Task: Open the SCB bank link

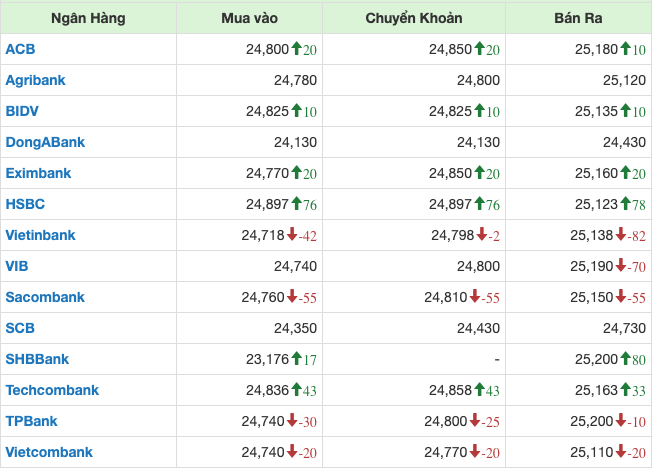Action: (x=20, y=327)
